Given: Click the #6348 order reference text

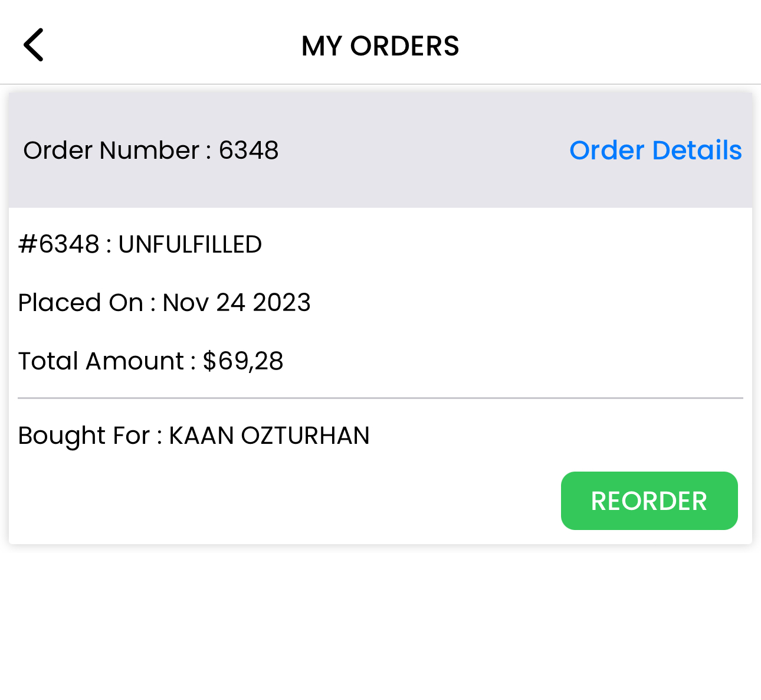Looking at the screenshot, I should tap(59, 244).
